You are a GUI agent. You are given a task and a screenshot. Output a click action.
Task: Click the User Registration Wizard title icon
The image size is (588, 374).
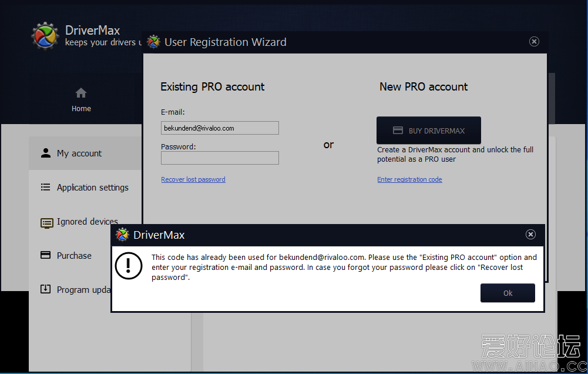tap(153, 42)
